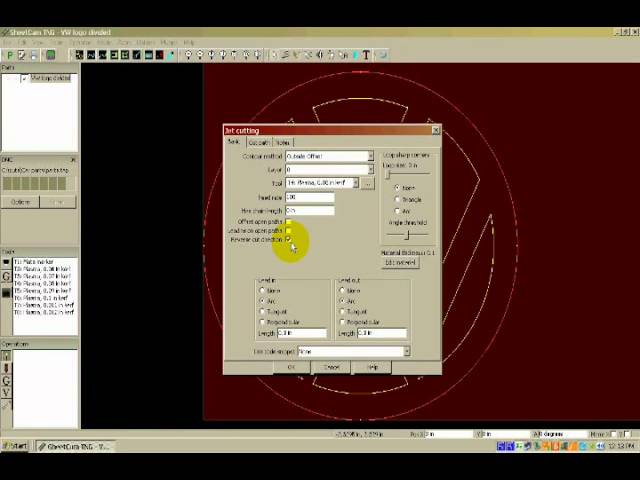Select Triangle for loop sharp corners
640x480 pixels.
397,199
